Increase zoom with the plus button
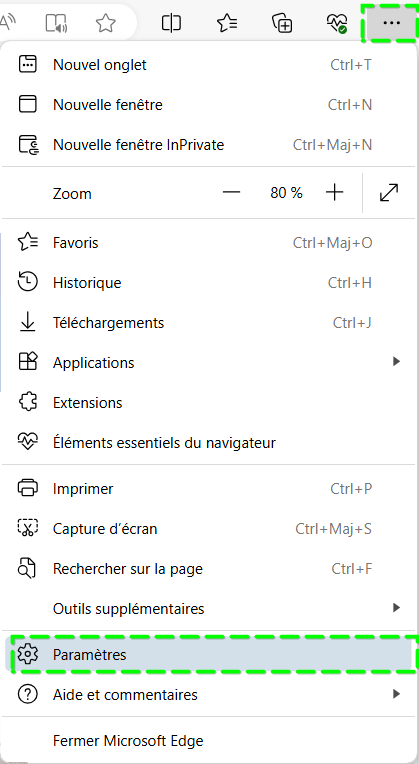Viewport: 419px width, 764px height. pos(334,193)
